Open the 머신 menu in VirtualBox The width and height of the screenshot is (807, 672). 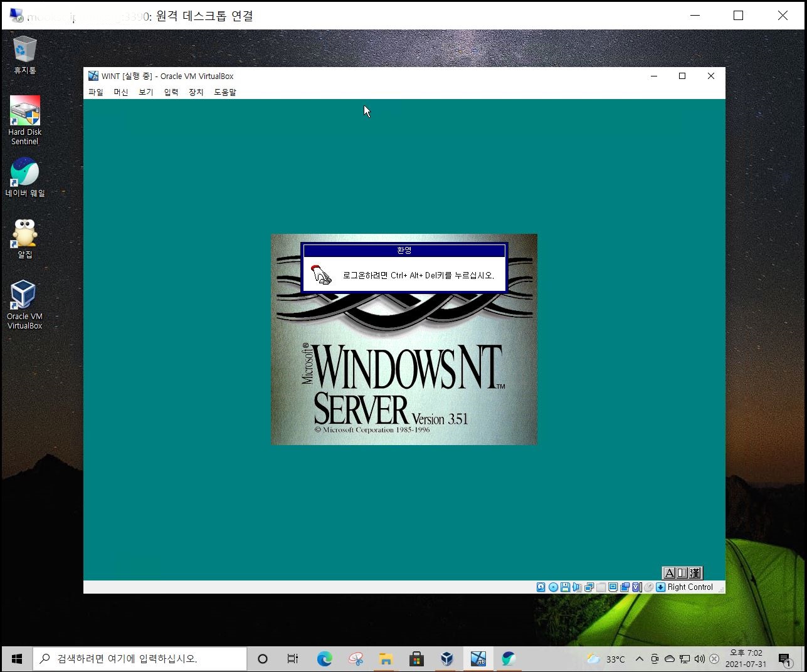(120, 92)
